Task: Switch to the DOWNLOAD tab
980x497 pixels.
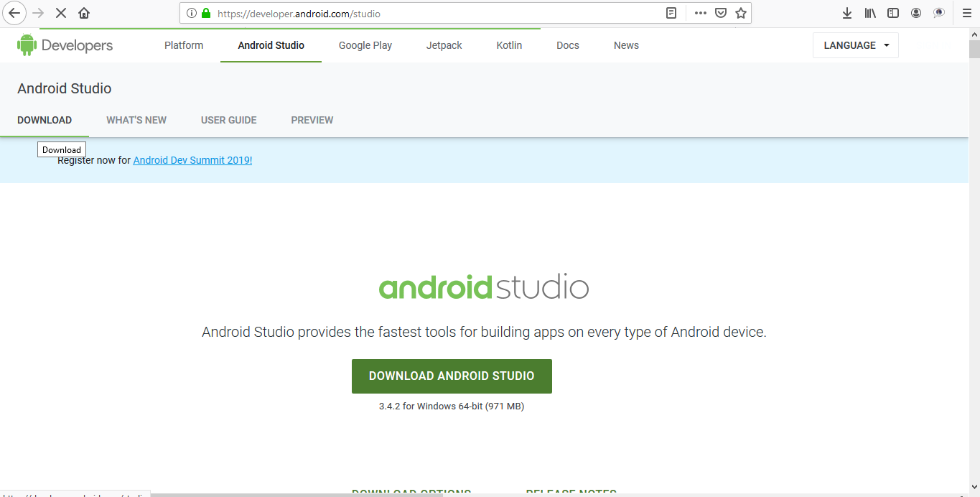Action: tap(45, 120)
